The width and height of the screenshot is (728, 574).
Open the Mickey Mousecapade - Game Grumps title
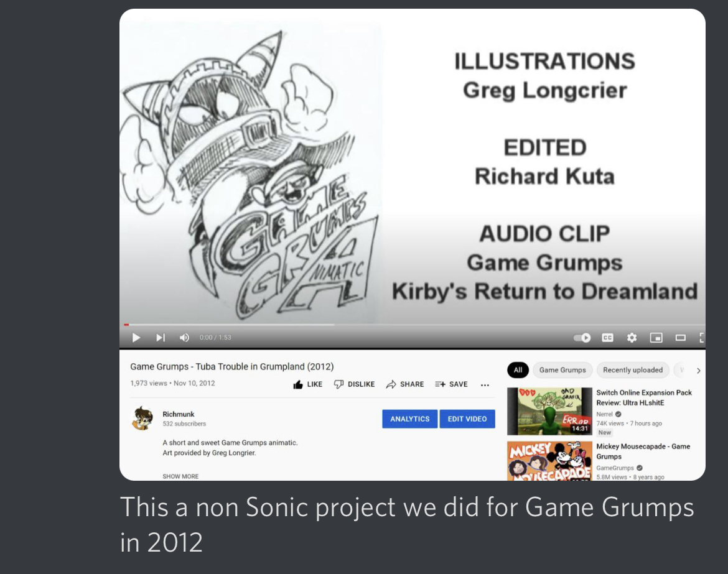(x=643, y=451)
